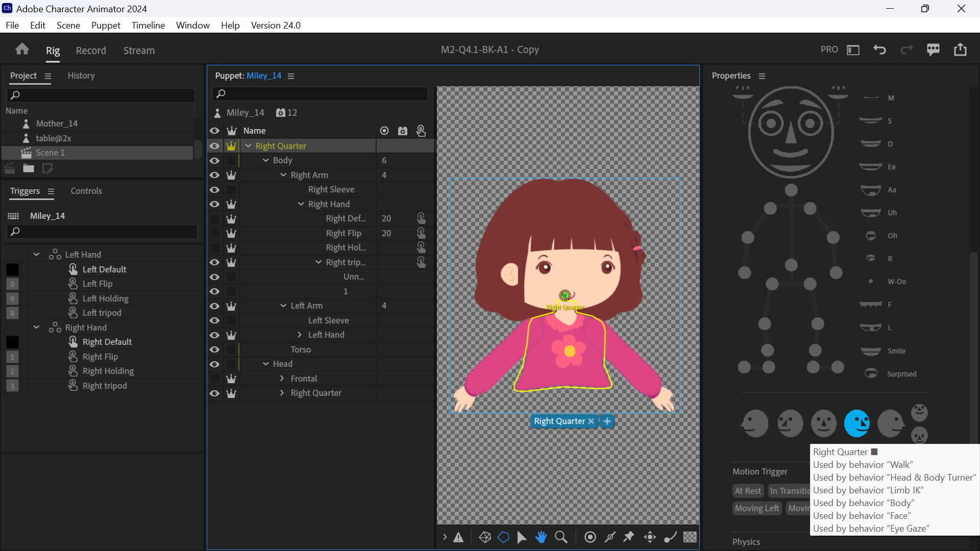
Task: Switch to the Record workspace tab
Action: pyautogui.click(x=91, y=50)
